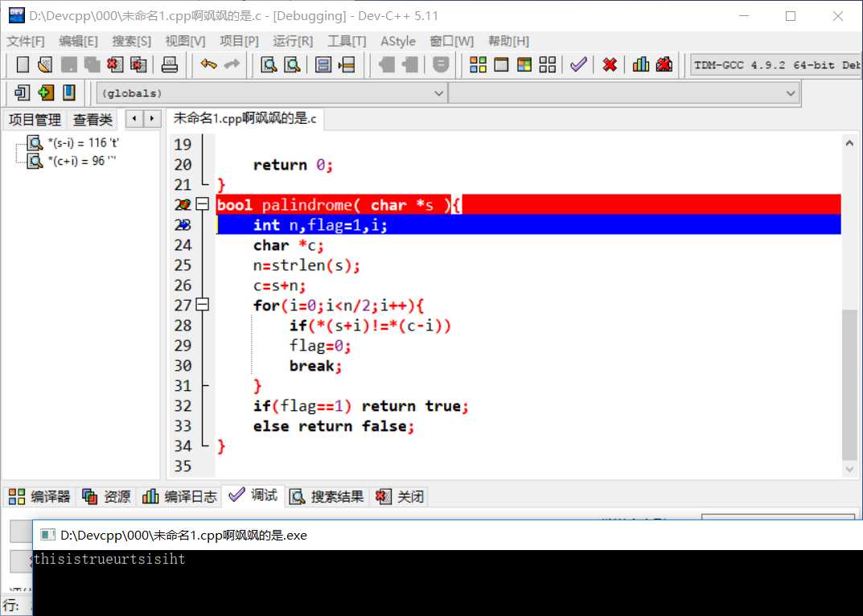Collapse the for loop fold at line 27
Viewport: 863px width, 616px height.
pos(203,305)
